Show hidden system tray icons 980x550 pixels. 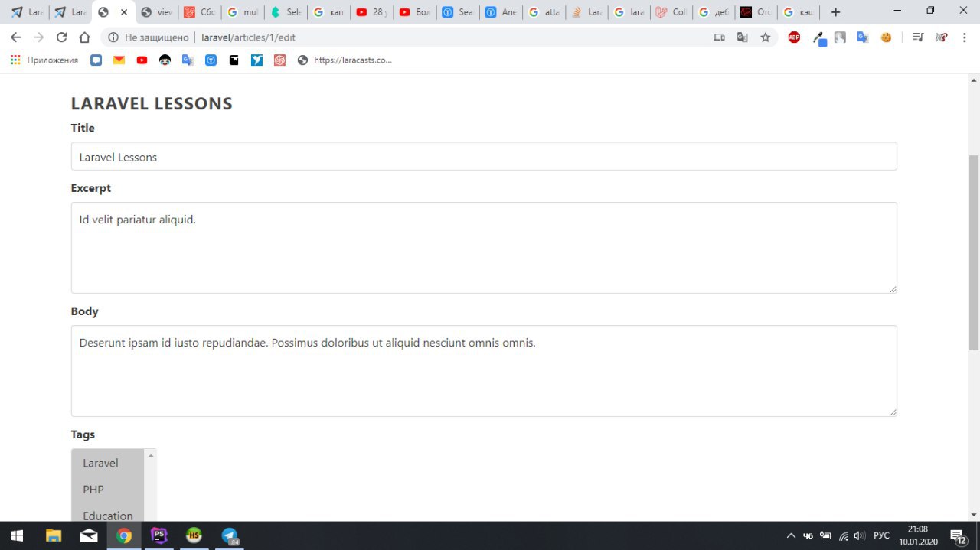791,535
